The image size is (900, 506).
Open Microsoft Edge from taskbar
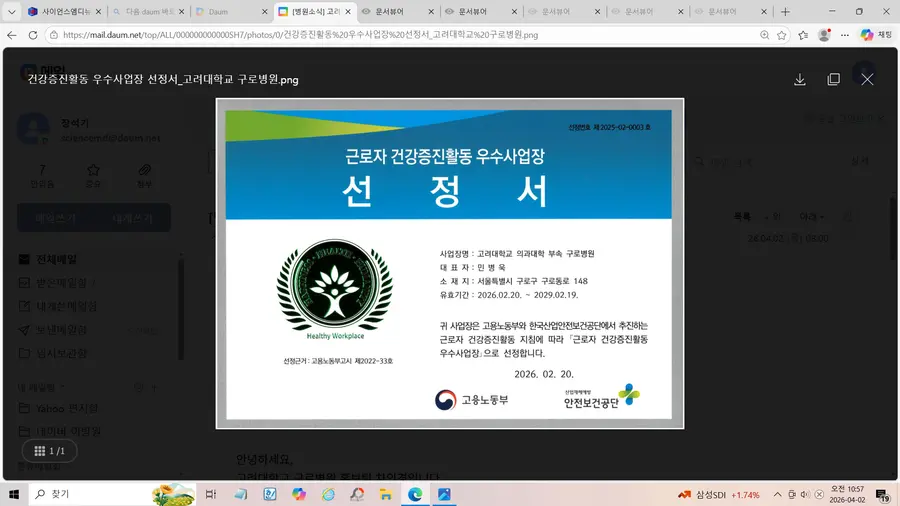(x=414, y=494)
